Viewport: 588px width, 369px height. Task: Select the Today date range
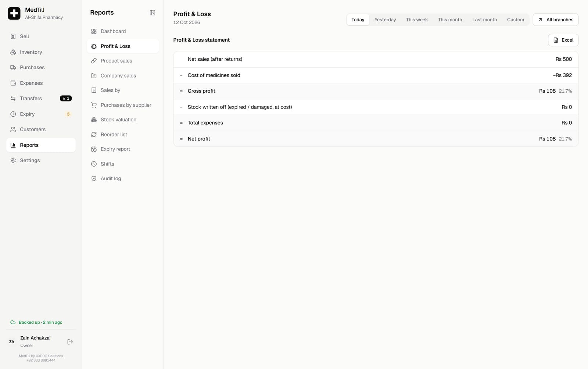358,19
